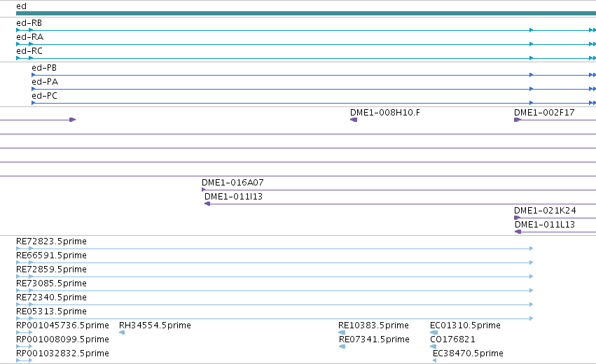Screen dimensions: 596x364
Task: Click the RE07341.5prime arrow glyph
Action: [x=342, y=346]
